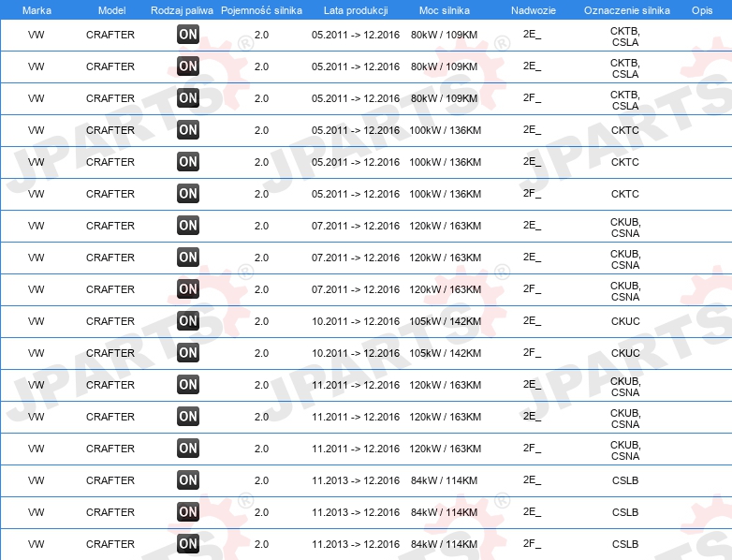
Task: Click 80kW / 109KM power in 2F_ row
Action: tap(444, 98)
